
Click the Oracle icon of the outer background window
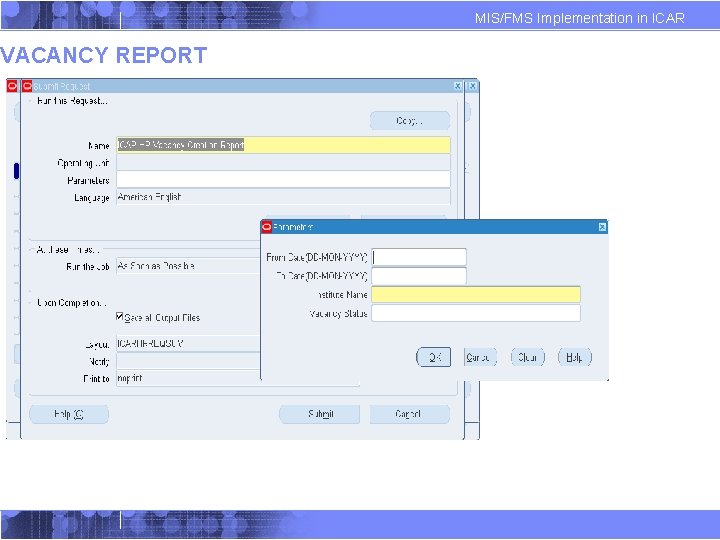pyautogui.click(x=12, y=86)
